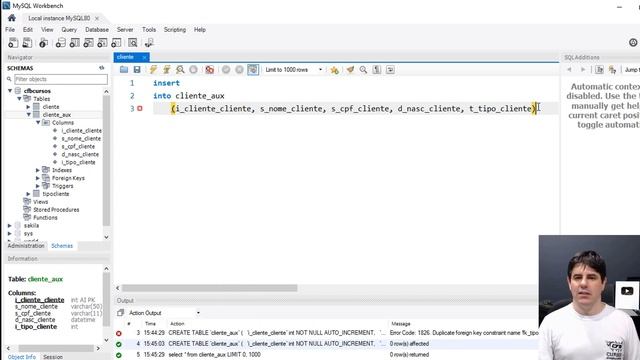Select the Session tab
Screen dimensions: 640x360
click(53, 357)
